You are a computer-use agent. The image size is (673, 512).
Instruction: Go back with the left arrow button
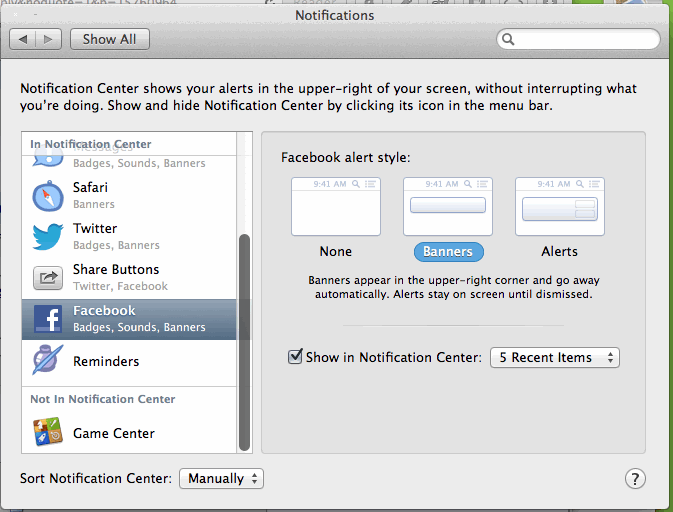tap(23, 39)
